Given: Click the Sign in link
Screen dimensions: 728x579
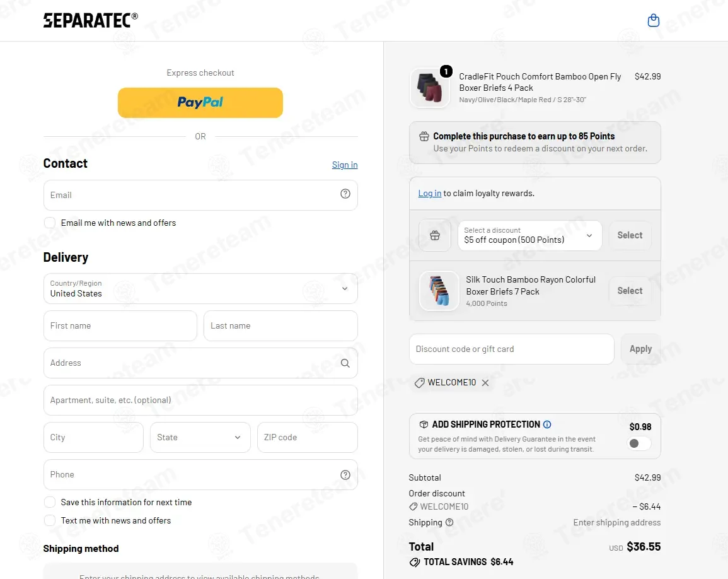Looking at the screenshot, I should (345, 165).
